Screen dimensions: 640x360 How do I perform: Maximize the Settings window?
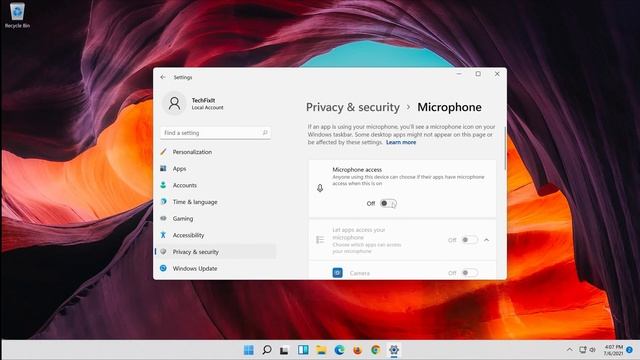coord(478,74)
